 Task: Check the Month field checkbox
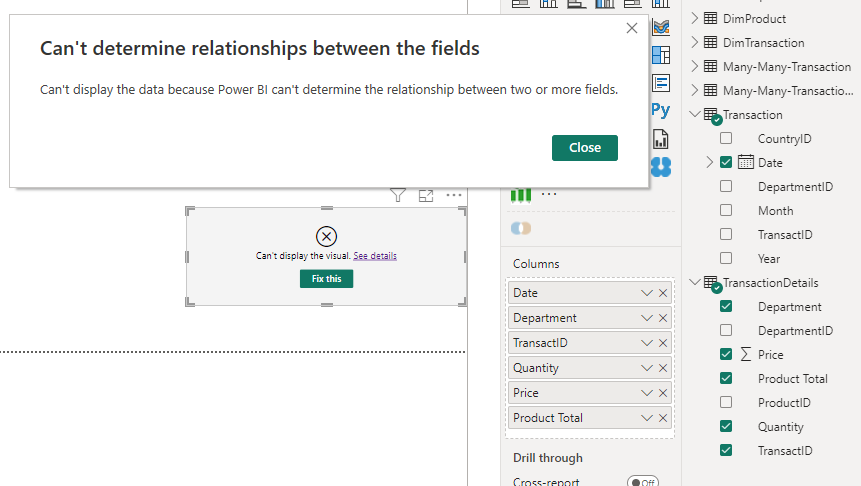point(726,210)
